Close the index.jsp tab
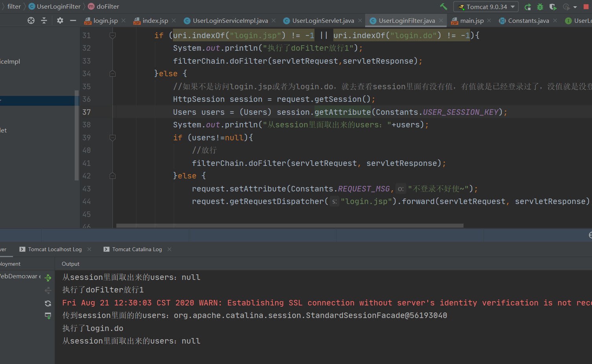 pyautogui.click(x=174, y=20)
